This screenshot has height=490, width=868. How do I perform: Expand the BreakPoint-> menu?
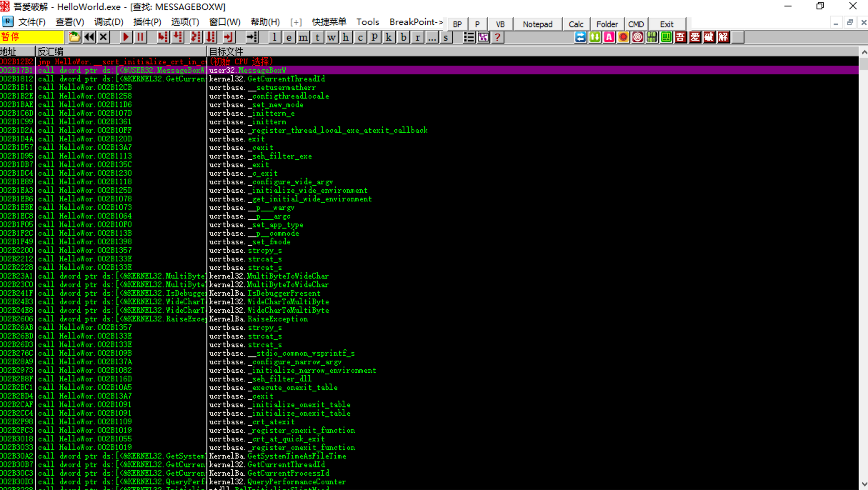click(x=416, y=22)
